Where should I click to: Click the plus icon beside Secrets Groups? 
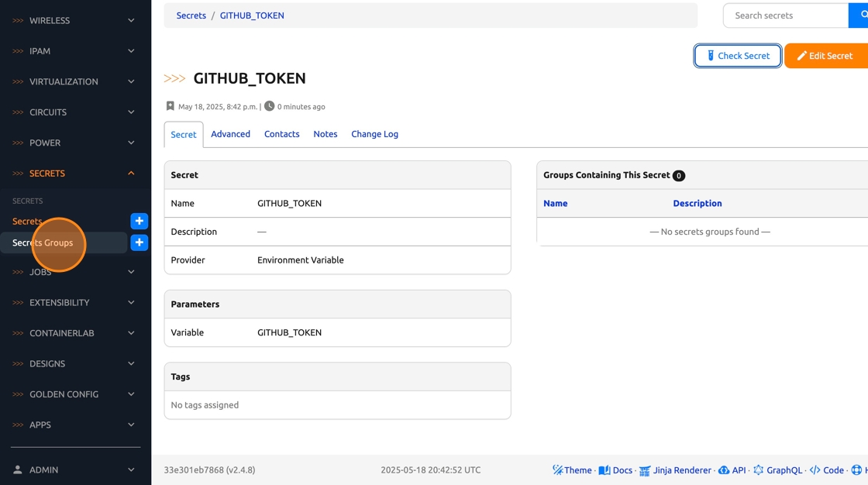(x=139, y=242)
